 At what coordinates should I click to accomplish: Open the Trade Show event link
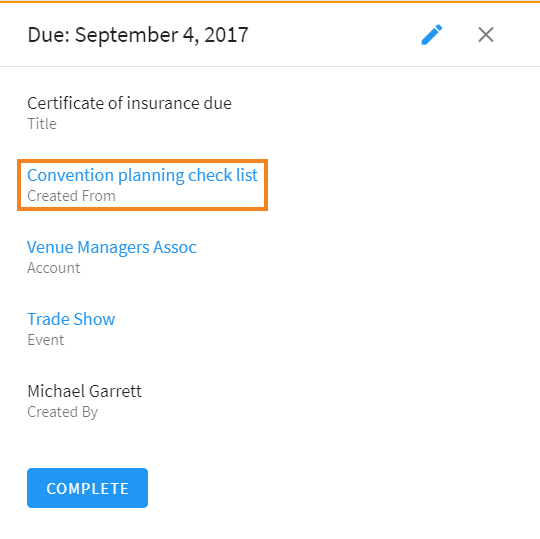click(x=71, y=319)
